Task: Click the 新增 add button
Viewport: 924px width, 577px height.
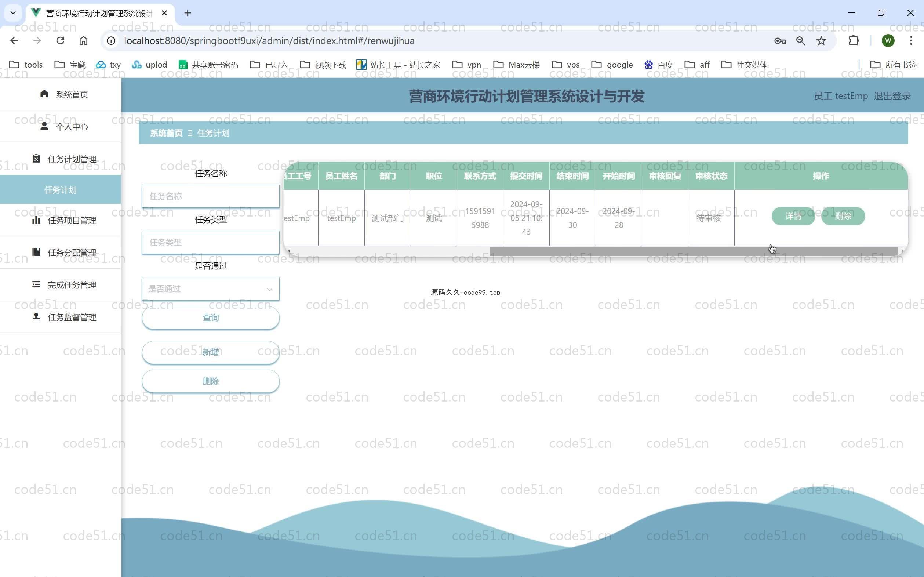Action: pos(211,352)
